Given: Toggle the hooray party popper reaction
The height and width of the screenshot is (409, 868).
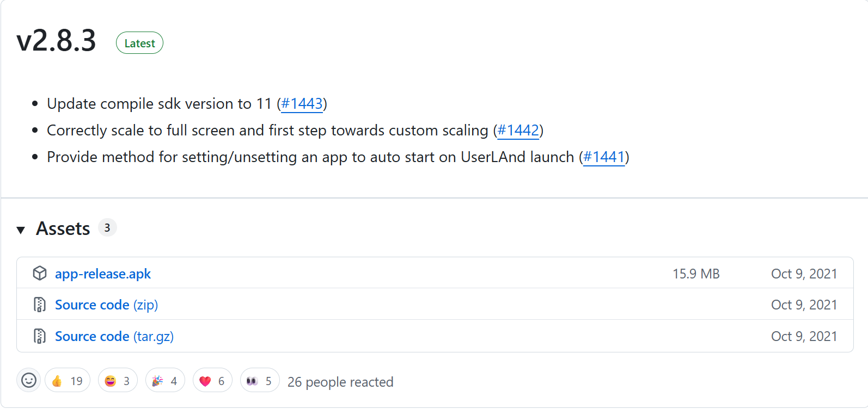Looking at the screenshot, I should 165,381.
